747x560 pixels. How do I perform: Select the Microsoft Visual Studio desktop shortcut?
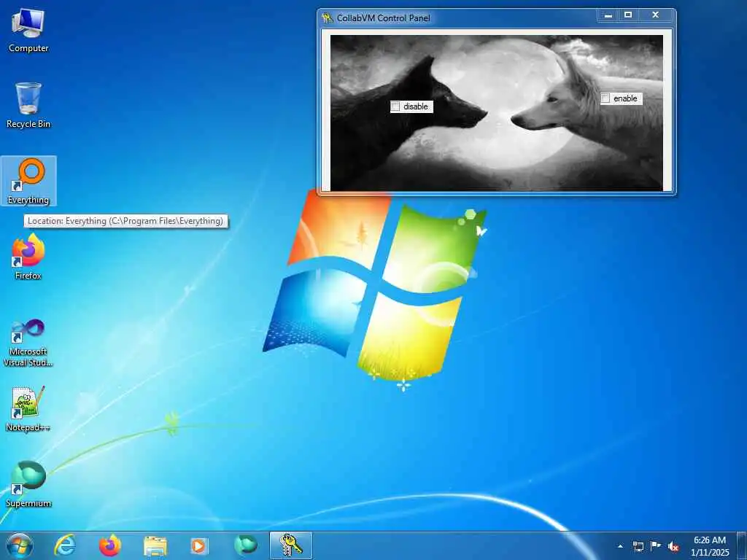pyautogui.click(x=28, y=343)
